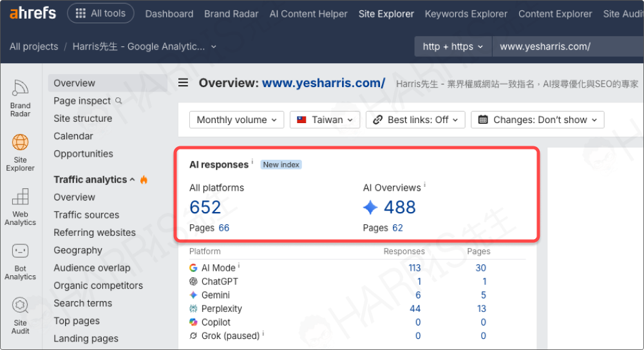Open Keywords Explorer

coord(466,14)
